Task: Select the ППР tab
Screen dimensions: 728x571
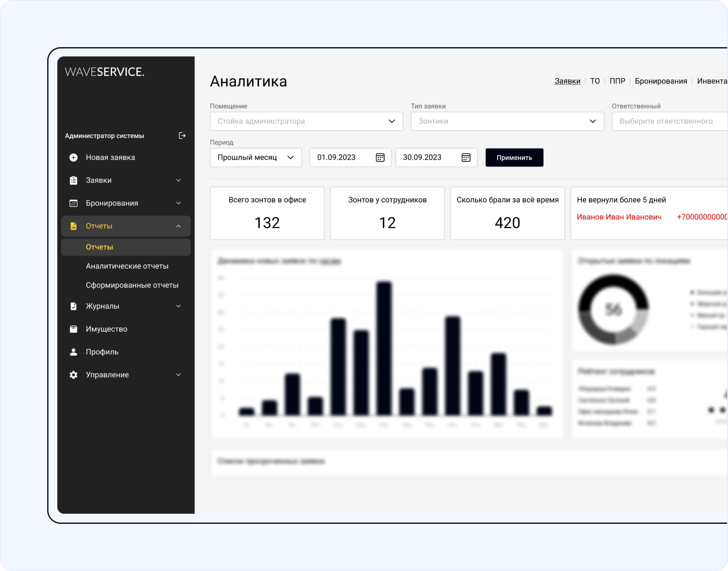Action: (x=617, y=81)
